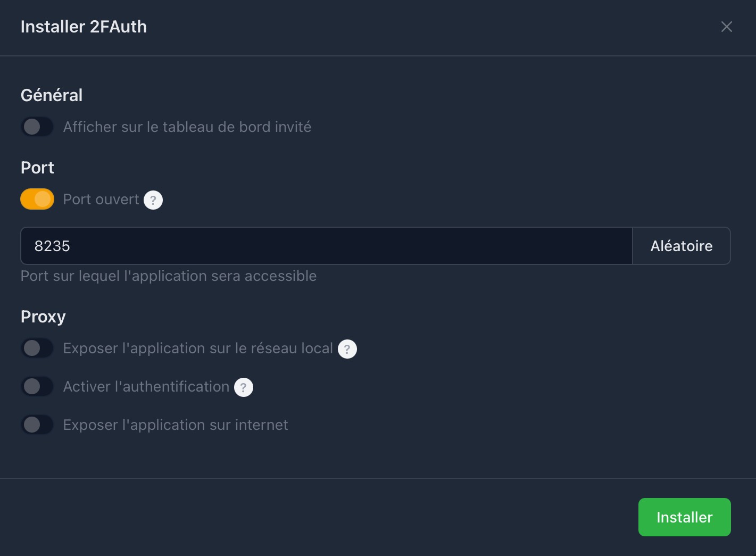
Task: Click help icon next to Activer l'authentification
Action: coord(244,387)
